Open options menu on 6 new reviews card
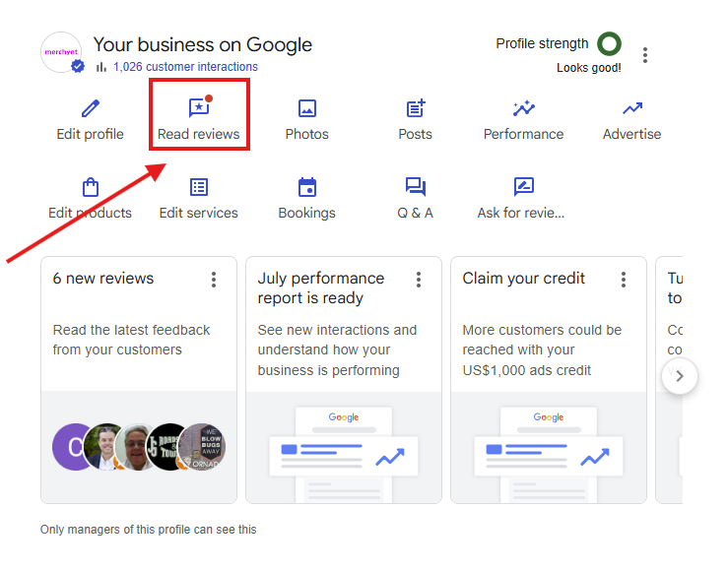The width and height of the screenshot is (728, 572). [x=214, y=280]
